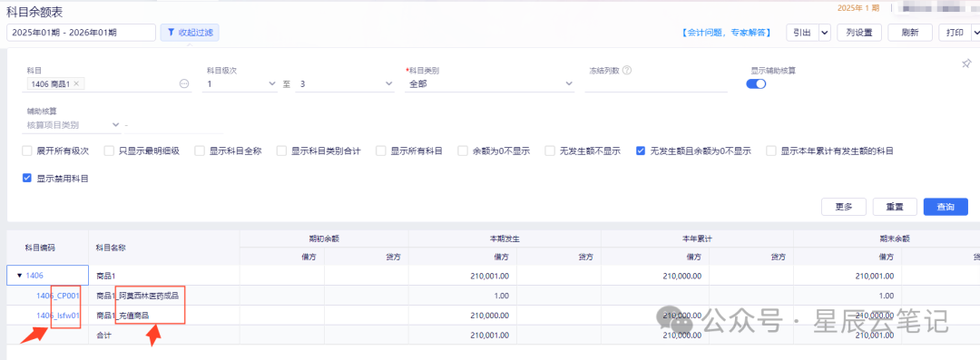The width and height of the screenshot is (980, 360).
Task: Open account code link 1406_CP001
Action: (57, 296)
